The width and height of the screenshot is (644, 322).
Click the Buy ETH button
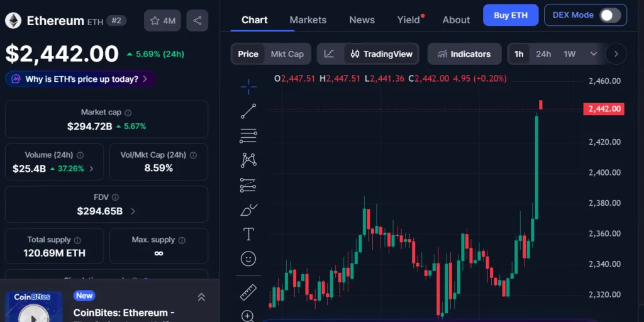(511, 15)
